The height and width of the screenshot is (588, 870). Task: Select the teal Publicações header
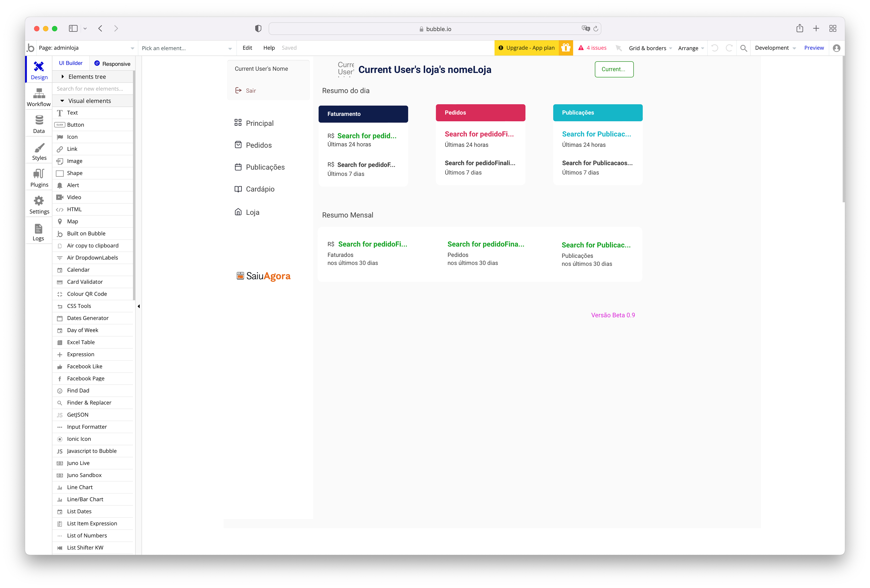point(597,113)
